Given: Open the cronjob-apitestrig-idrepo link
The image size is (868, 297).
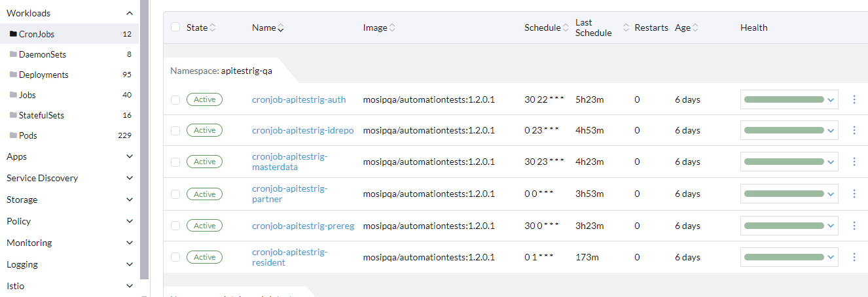Looking at the screenshot, I should pos(302,130).
